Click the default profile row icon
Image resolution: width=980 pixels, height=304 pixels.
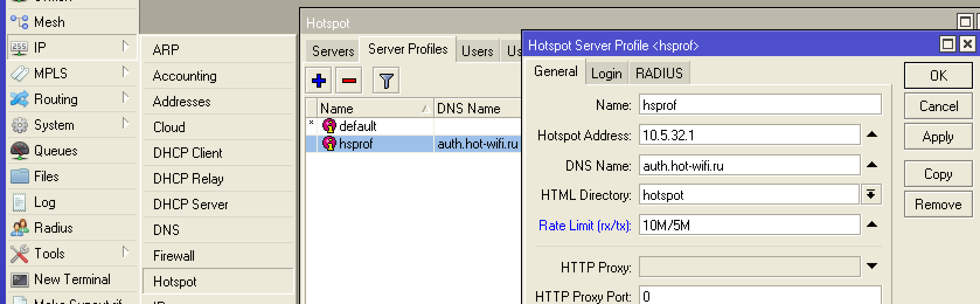(329, 126)
